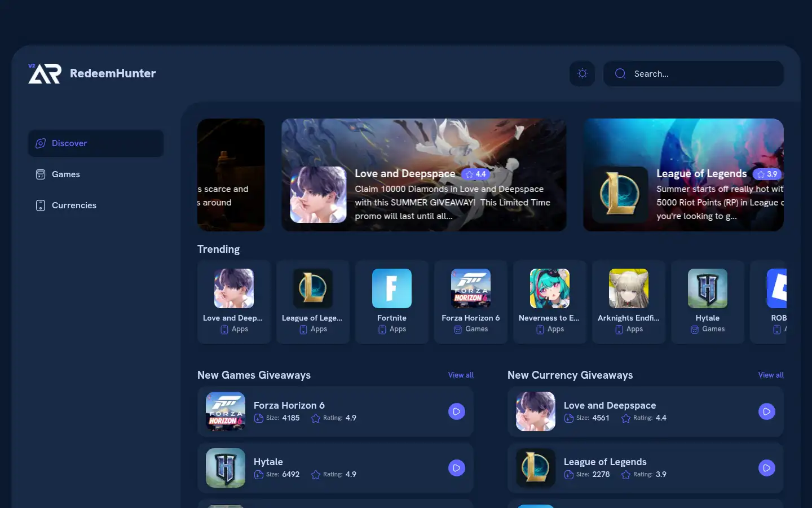Image resolution: width=812 pixels, height=508 pixels.
Task: Click play button on League of Legends row
Action: 767,468
